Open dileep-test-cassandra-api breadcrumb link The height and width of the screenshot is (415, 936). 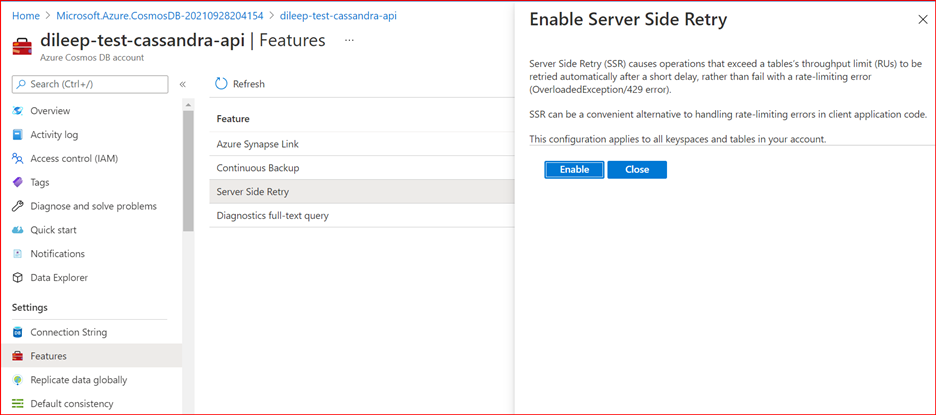pyautogui.click(x=338, y=16)
